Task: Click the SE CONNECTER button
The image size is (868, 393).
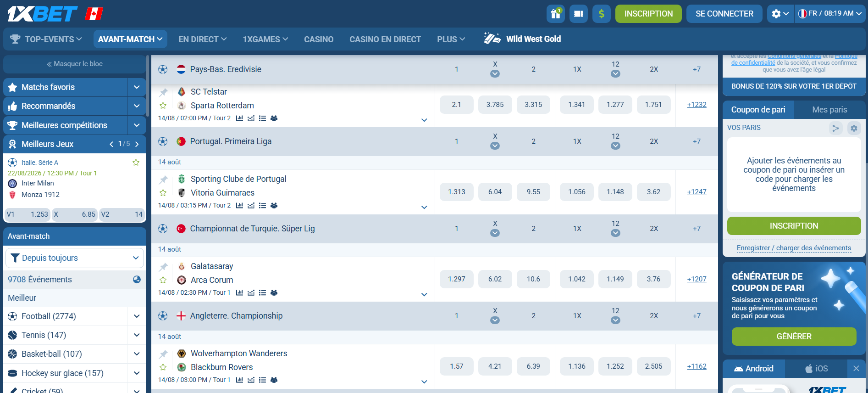Action: point(724,14)
